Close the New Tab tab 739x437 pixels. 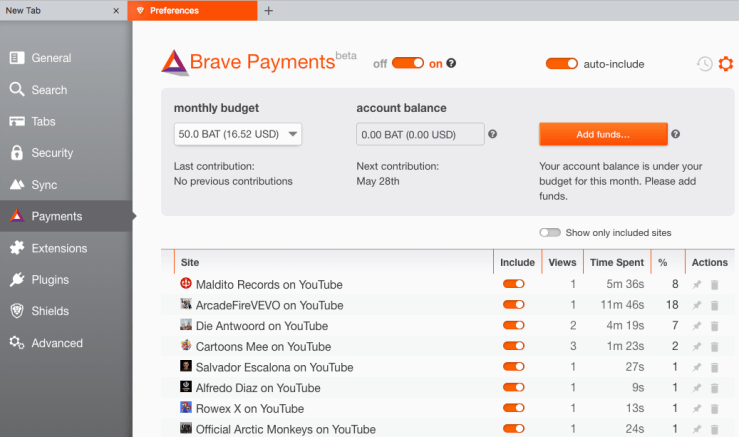pos(116,11)
